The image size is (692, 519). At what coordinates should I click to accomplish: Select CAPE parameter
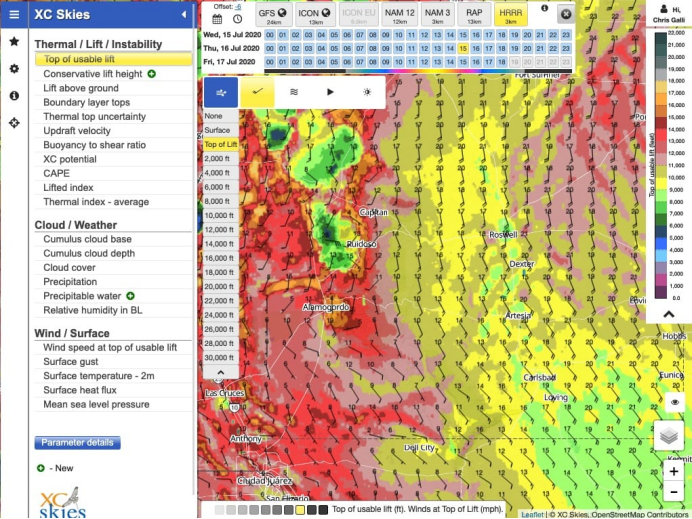coord(113,173)
